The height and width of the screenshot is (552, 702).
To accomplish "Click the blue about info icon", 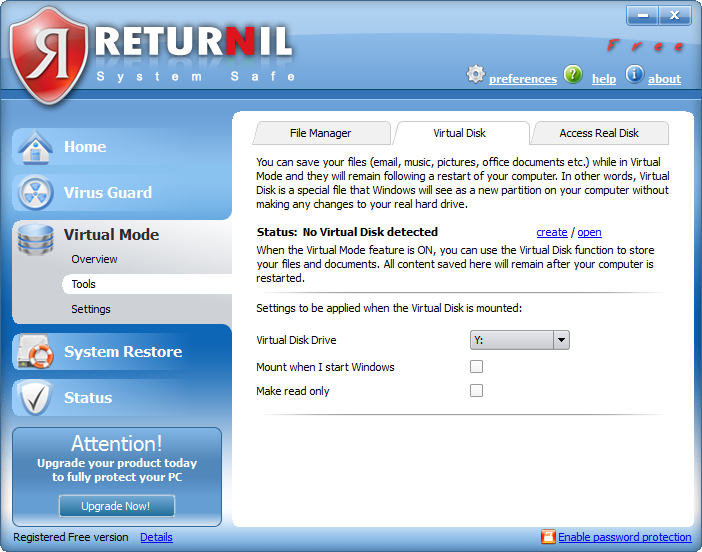I will click(634, 74).
